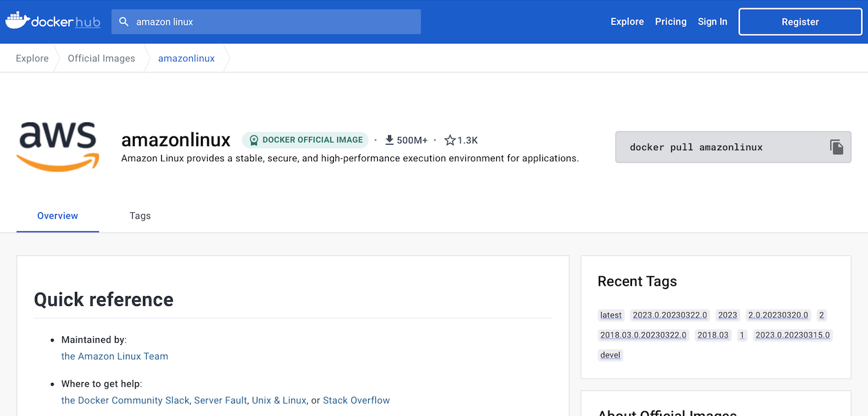Select the 2018.03.0.20230322.0 tag
The image size is (868, 416).
pyautogui.click(x=644, y=335)
